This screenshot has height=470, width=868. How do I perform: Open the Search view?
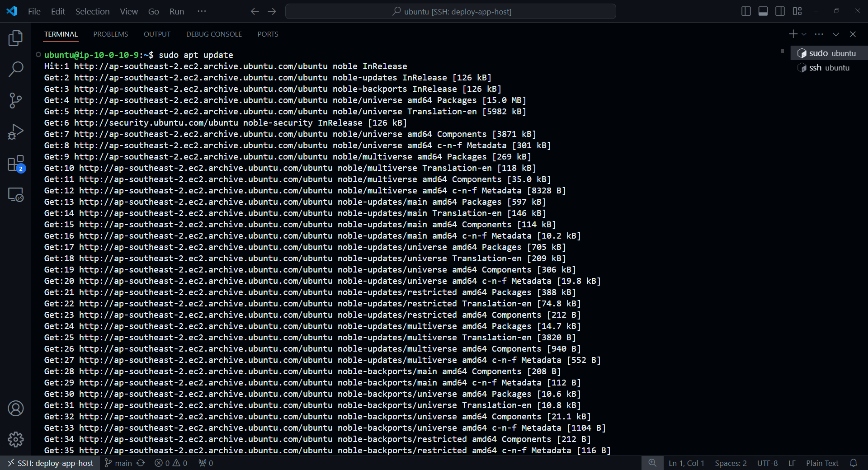click(15, 69)
